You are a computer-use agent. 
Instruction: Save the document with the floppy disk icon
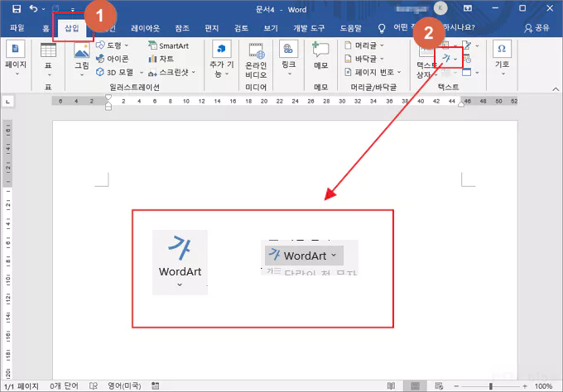coord(17,9)
